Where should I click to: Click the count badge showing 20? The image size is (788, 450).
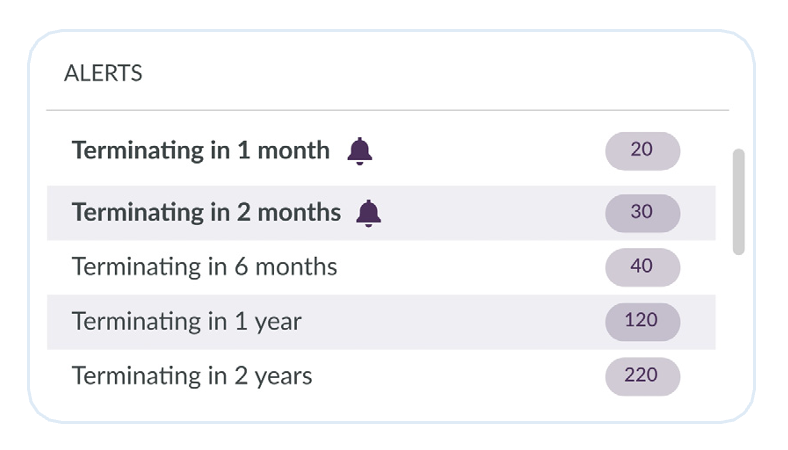[x=642, y=151]
